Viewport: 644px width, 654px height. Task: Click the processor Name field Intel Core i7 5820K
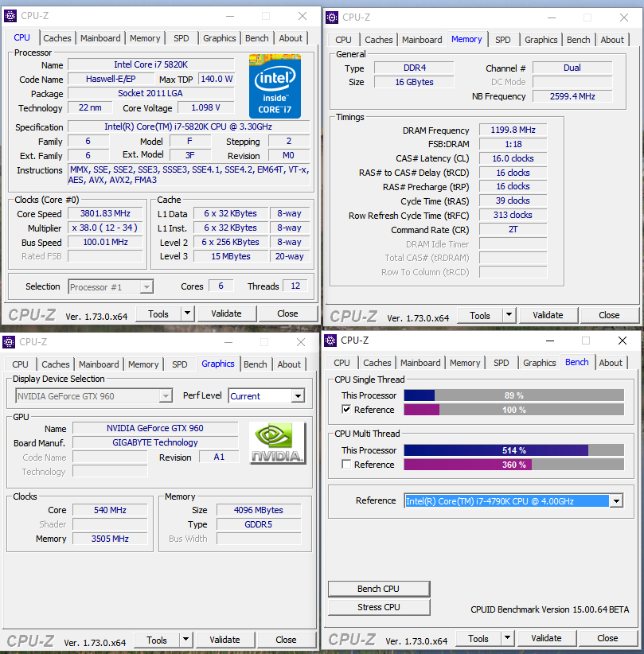click(x=151, y=64)
